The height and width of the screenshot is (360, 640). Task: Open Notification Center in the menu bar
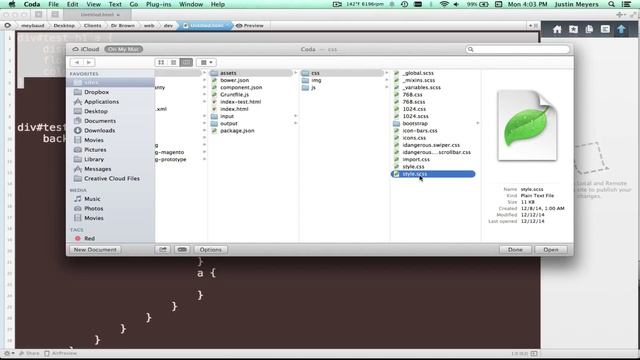pos(627,4)
